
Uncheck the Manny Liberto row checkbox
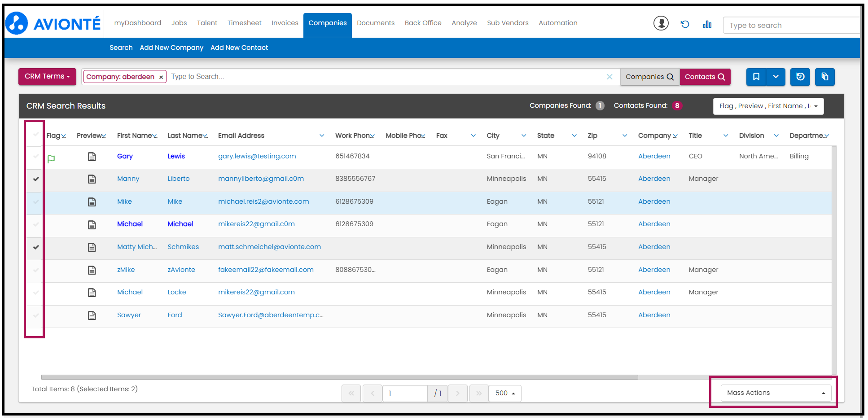36,179
